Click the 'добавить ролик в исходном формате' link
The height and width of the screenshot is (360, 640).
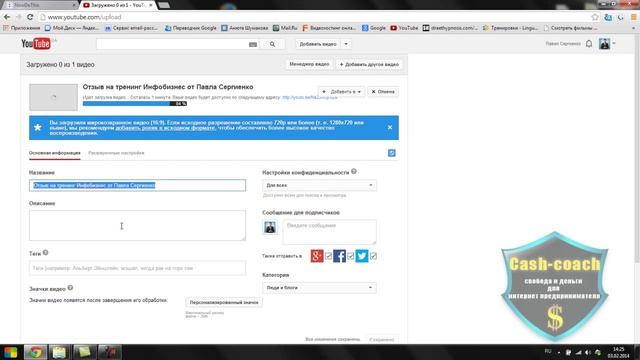(x=165, y=128)
